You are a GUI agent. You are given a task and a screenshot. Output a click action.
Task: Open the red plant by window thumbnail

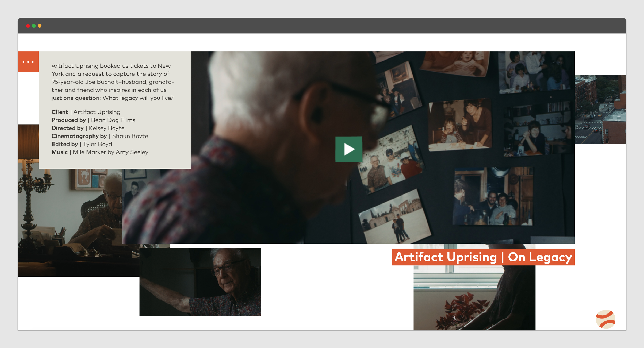coord(474,298)
